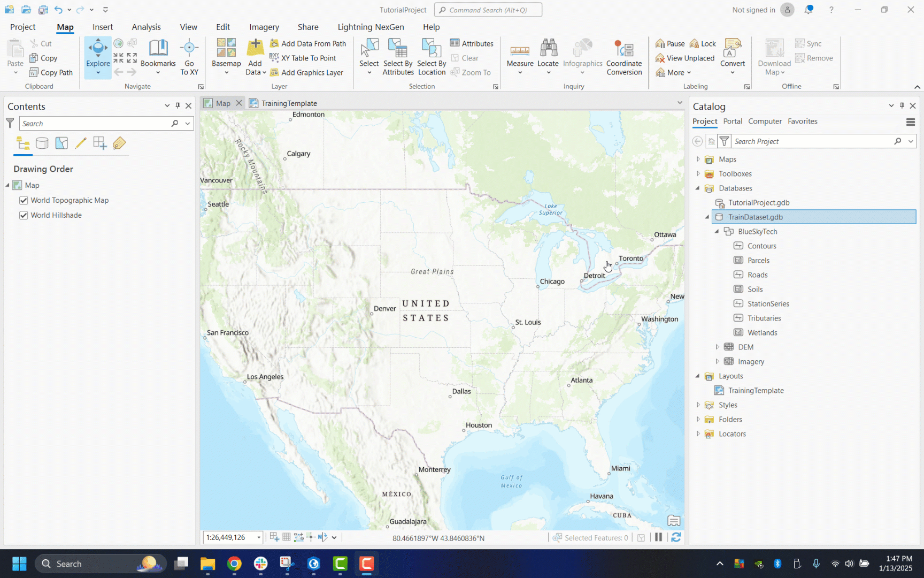Click Select By Attributes icon

[x=398, y=51]
